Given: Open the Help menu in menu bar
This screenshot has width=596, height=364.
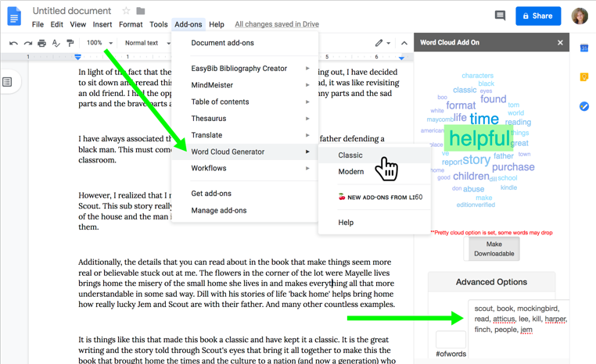Looking at the screenshot, I should (217, 24).
